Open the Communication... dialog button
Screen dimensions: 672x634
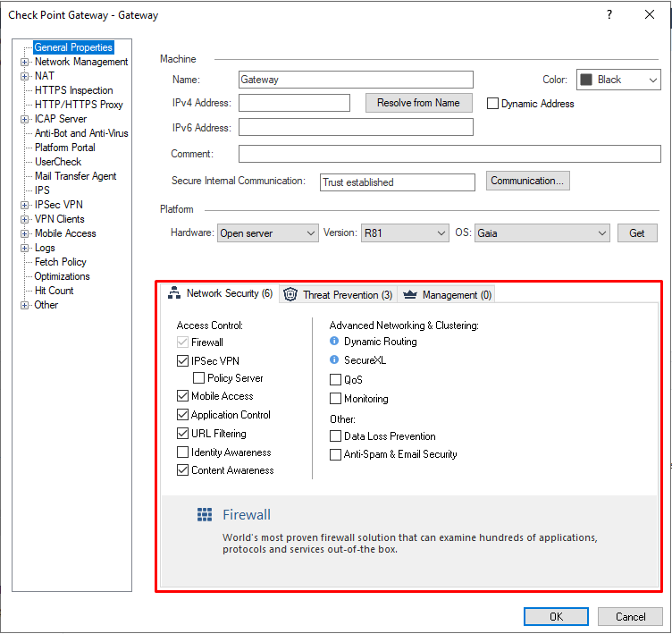click(527, 181)
